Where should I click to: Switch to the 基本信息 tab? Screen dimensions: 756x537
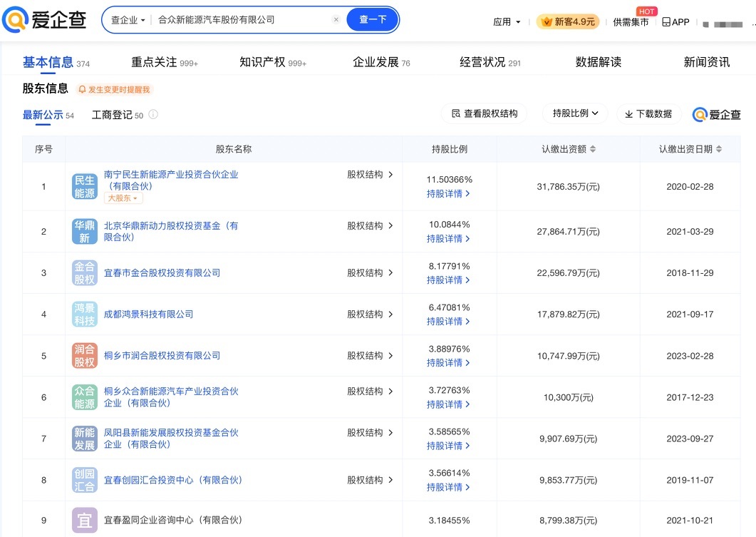click(x=56, y=62)
